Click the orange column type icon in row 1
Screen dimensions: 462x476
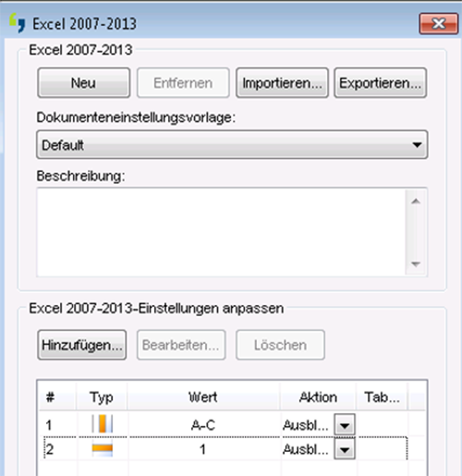tap(103, 424)
